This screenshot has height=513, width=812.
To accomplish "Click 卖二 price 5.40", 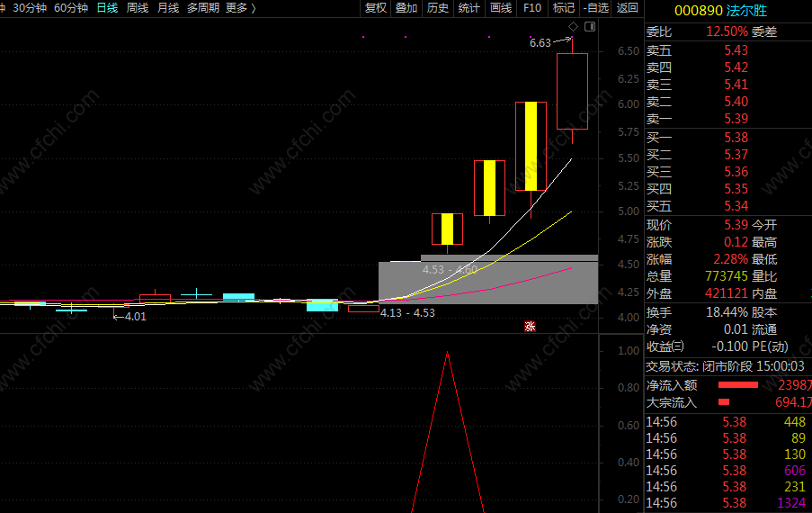I will [x=736, y=102].
